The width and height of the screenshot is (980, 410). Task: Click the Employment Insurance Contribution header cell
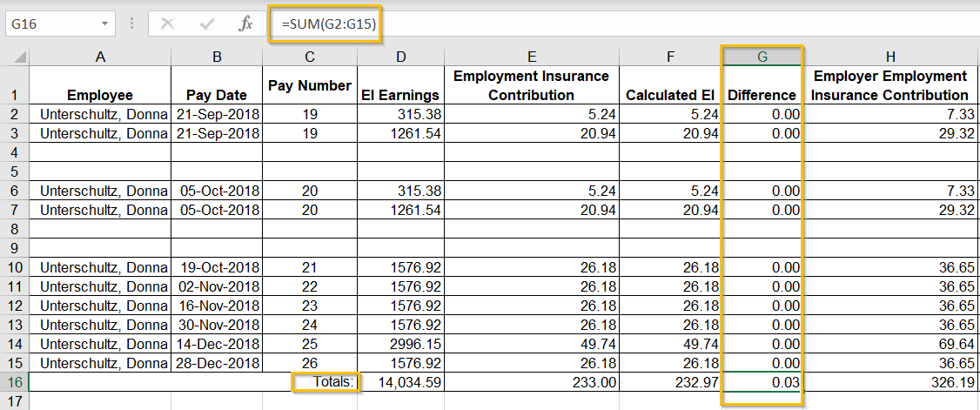pos(532,85)
